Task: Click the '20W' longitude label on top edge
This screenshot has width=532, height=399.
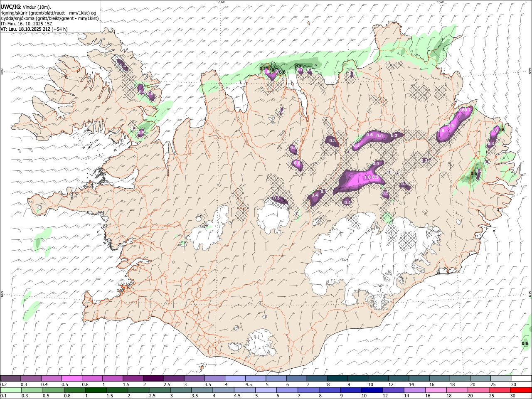Action: 221,2
